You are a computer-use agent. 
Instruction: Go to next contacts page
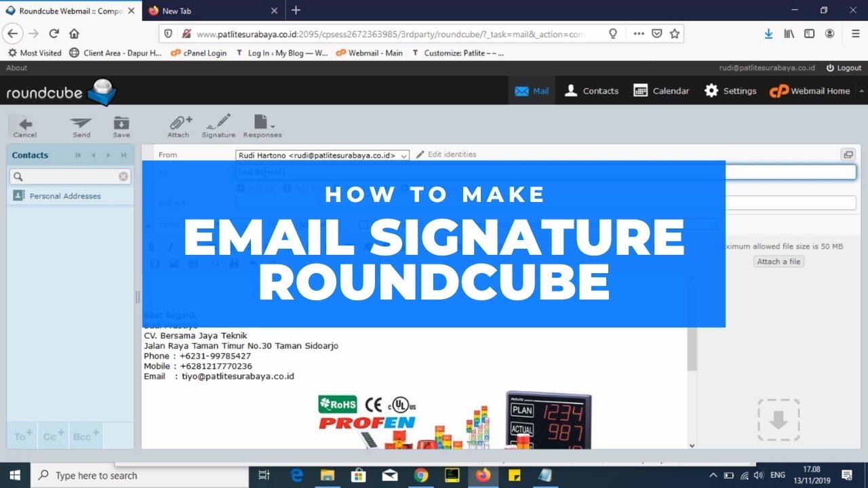coord(108,155)
